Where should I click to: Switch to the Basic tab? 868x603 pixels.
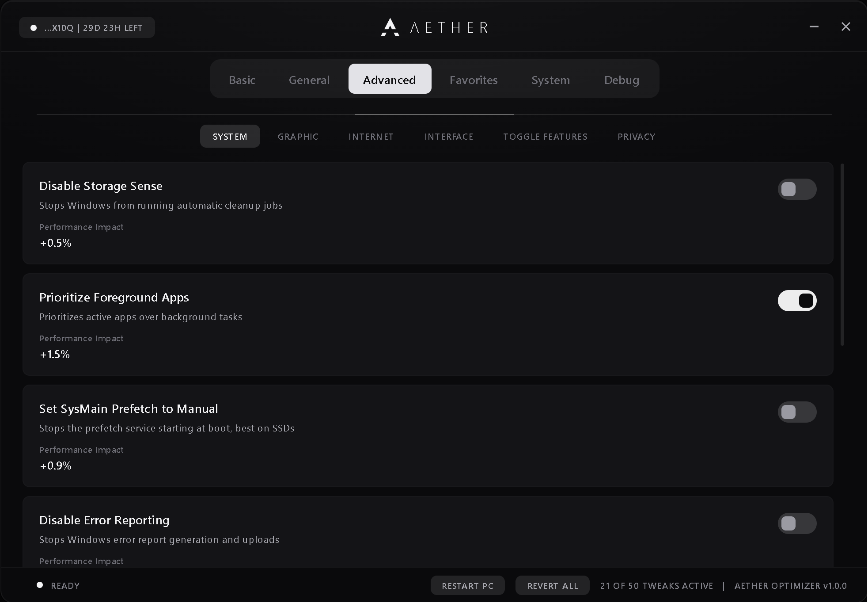242,80
